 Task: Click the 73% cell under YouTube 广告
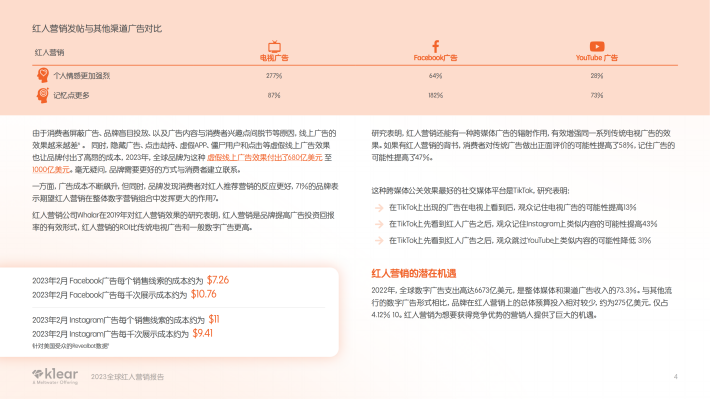(597, 95)
